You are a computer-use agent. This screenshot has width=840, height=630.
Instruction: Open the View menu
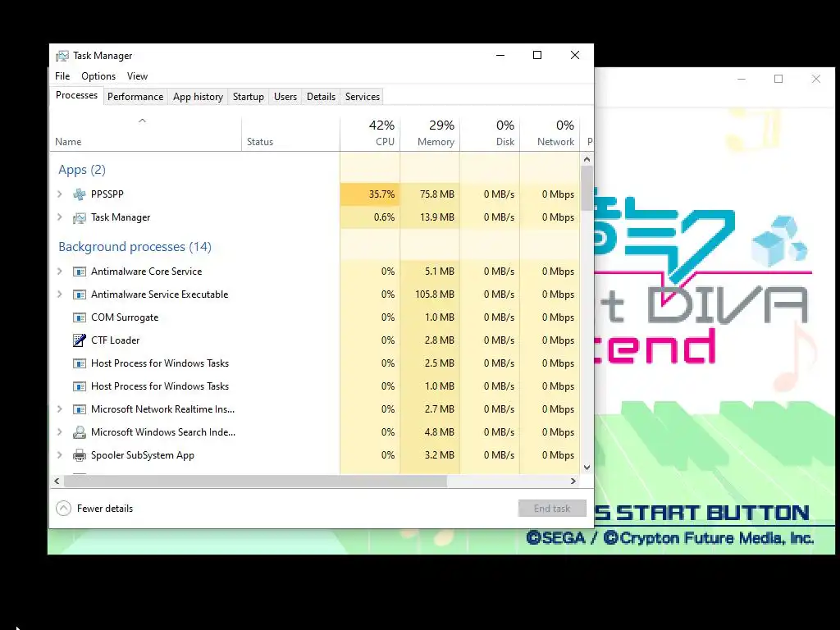coord(137,76)
